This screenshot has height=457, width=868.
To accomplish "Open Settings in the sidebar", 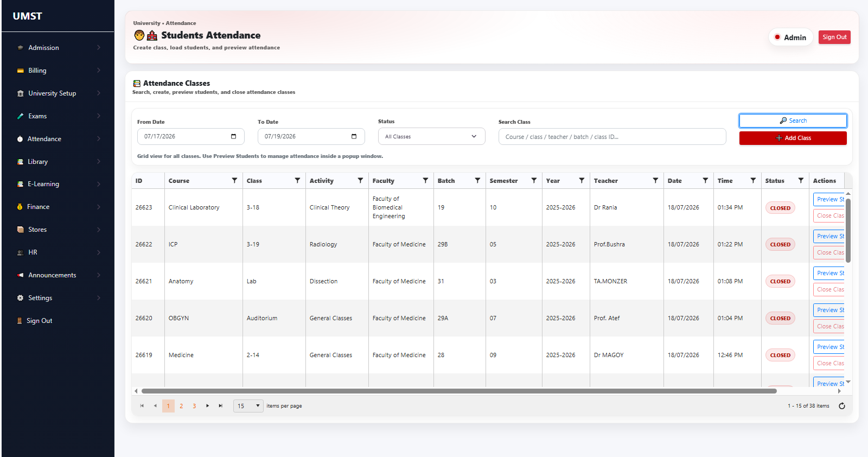I will pyautogui.click(x=59, y=298).
